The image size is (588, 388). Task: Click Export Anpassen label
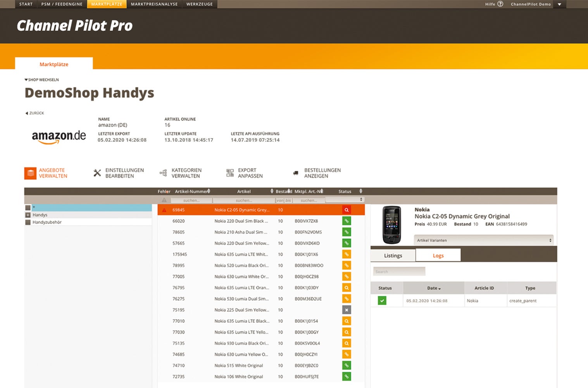(250, 173)
